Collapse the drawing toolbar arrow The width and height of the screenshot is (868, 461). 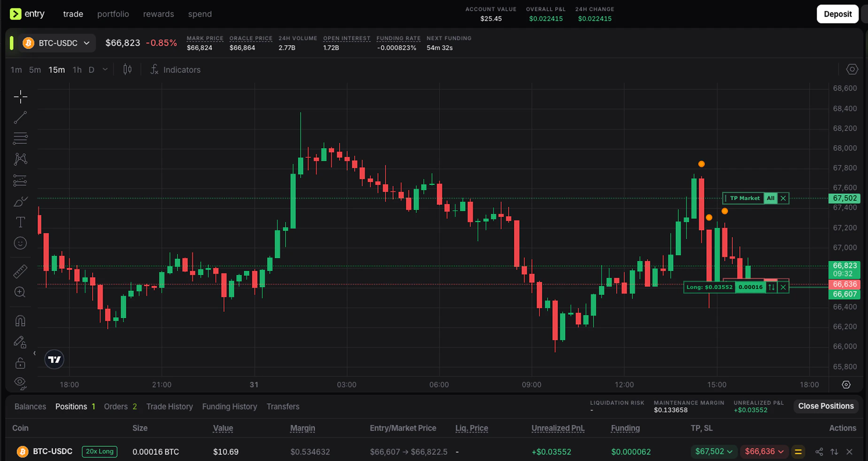click(x=34, y=353)
